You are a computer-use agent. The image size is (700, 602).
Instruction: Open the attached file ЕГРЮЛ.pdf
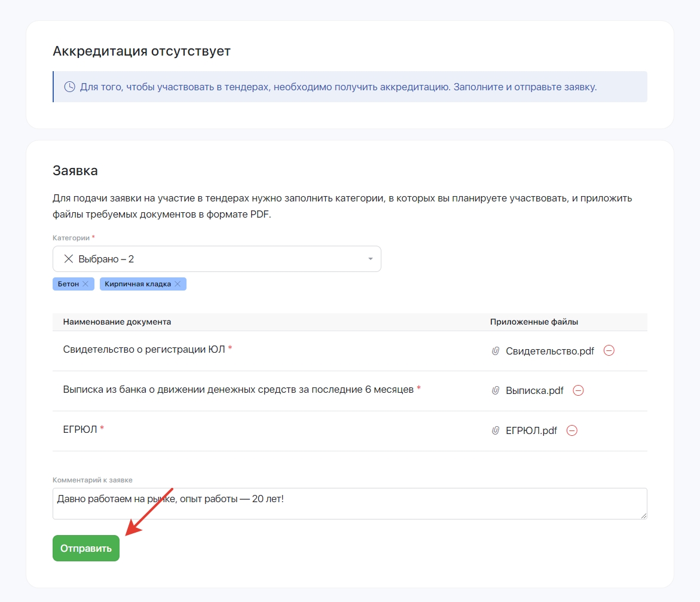coord(531,430)
